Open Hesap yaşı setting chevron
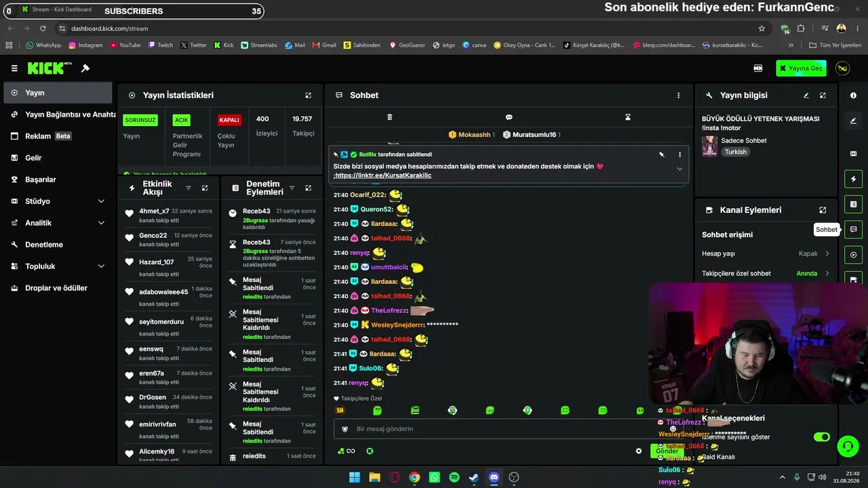The image size is (868, 488). click(827, 253)
